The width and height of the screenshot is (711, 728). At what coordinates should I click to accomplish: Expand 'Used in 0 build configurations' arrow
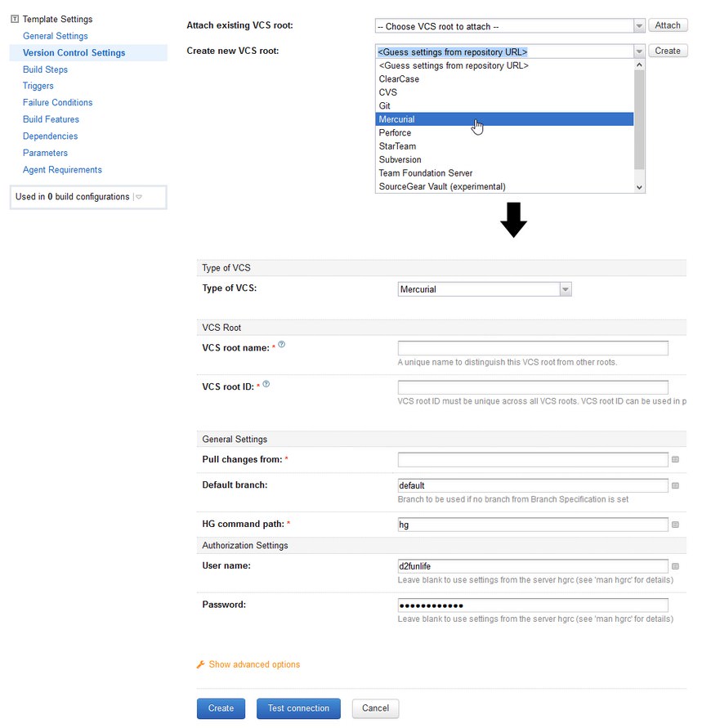click(x=138, y=197)
